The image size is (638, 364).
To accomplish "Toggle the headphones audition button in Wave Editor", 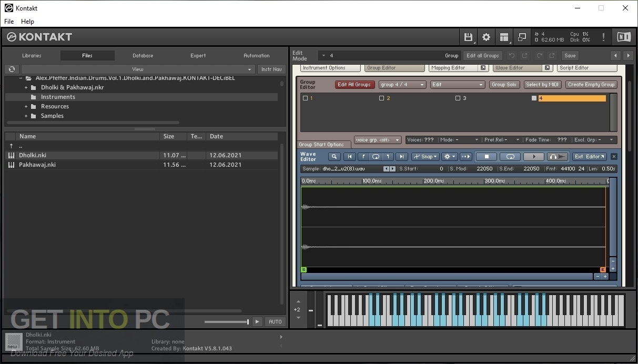I will pyautogui.click(x=558, y=156).
